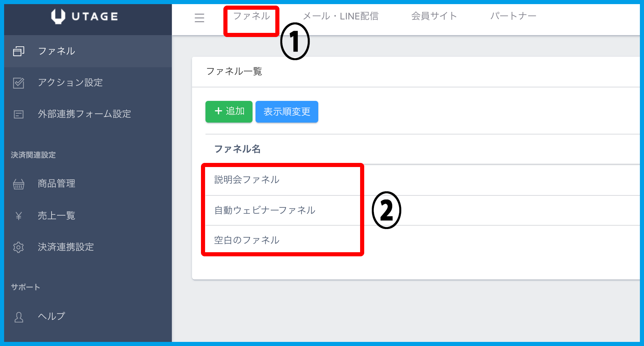Click the yen sales list icon
Viewport: 644px width, 346px height.
(19, 216)
